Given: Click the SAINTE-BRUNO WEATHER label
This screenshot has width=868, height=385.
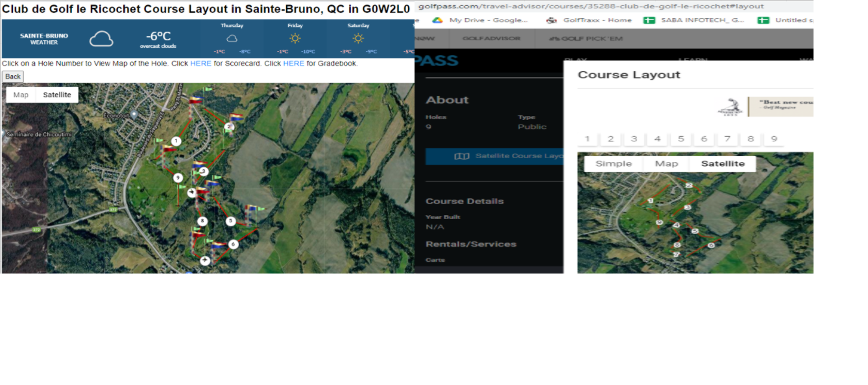Looking at the screenshot, I should [44, 39].
